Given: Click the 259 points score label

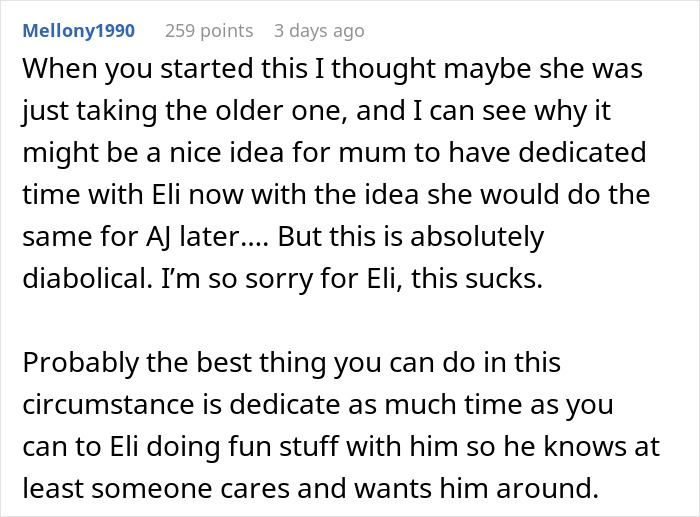Looking at the screenshot, I should (209, 31).
